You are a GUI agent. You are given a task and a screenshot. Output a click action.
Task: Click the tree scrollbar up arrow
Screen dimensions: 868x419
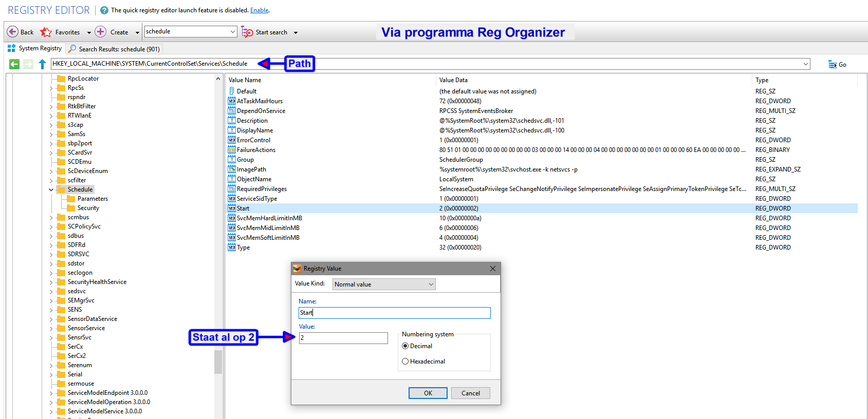coord(218,79)
